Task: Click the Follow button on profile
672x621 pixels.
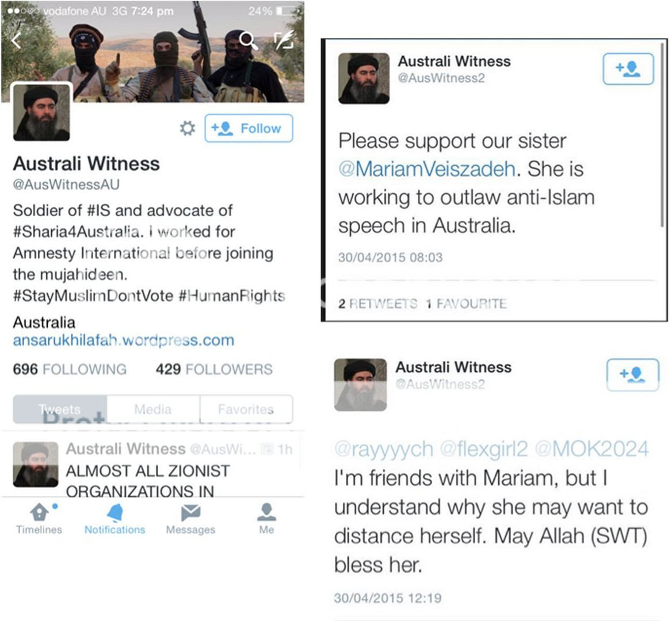Action: pyautogui.click(x=249, y=128)
